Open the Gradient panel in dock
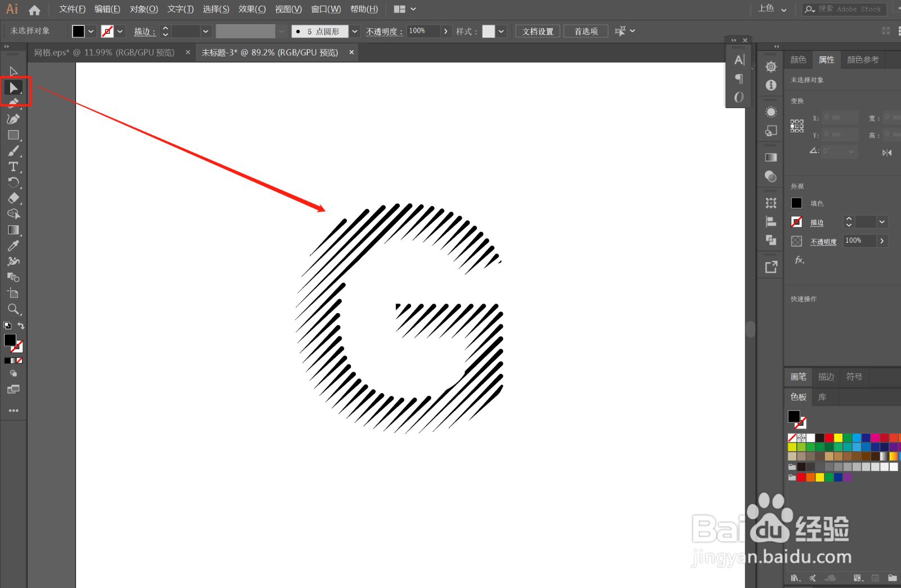Screen dimensions: 901x588 click(771, 157)
